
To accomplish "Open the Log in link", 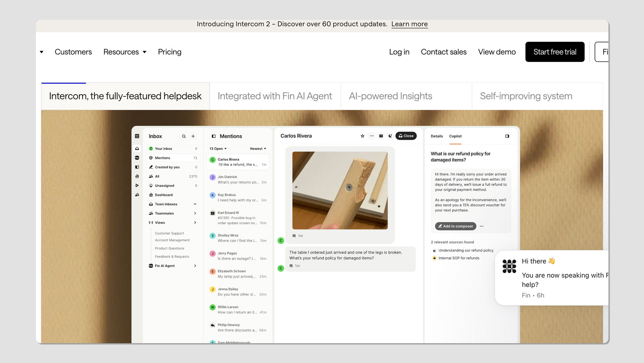I will click(399, 52).
